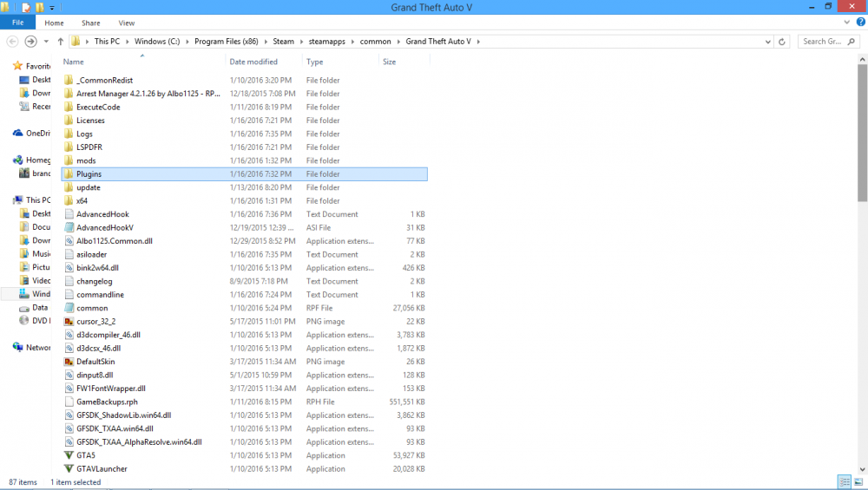The width and height of the screenshot is (868, 490).
Task: Navigate to Steam in the breadcrumb
Action: (x=284, y=42)
